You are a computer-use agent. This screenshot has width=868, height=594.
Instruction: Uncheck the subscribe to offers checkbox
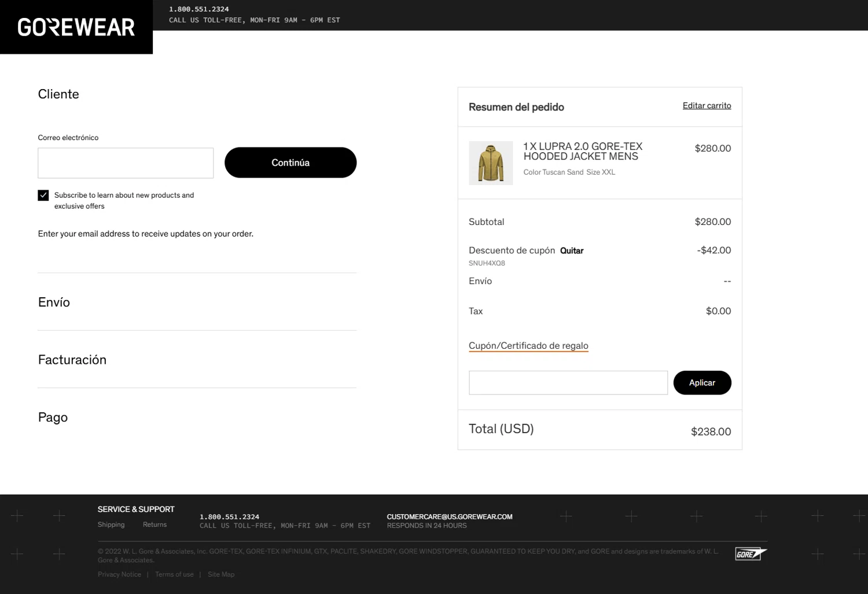click(43, 195)
